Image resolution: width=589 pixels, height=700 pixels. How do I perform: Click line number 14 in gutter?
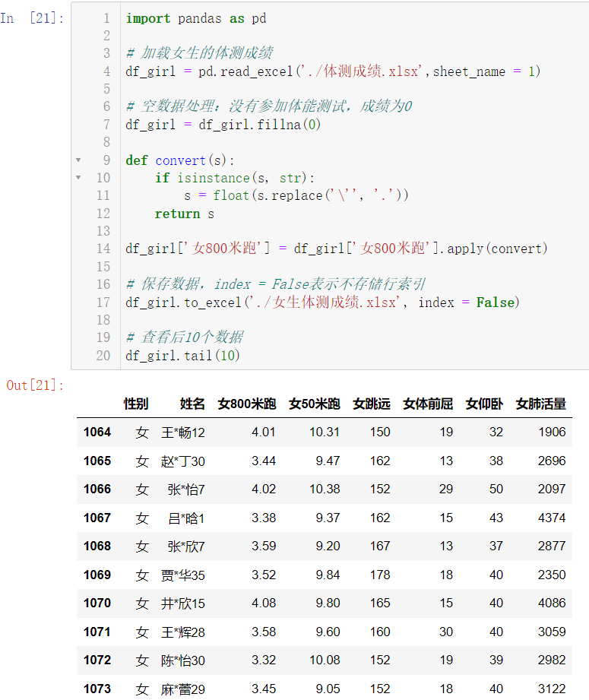tap(103, 249)
